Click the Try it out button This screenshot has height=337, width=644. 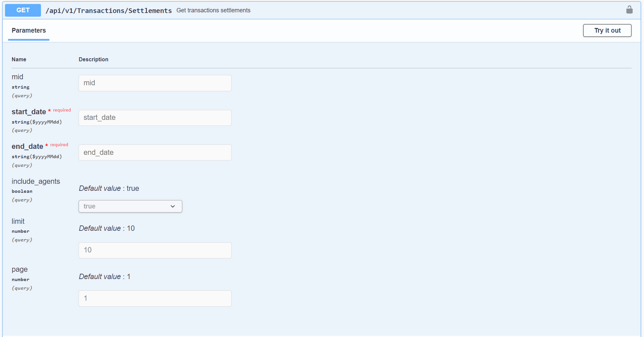(x=607, y=30)
